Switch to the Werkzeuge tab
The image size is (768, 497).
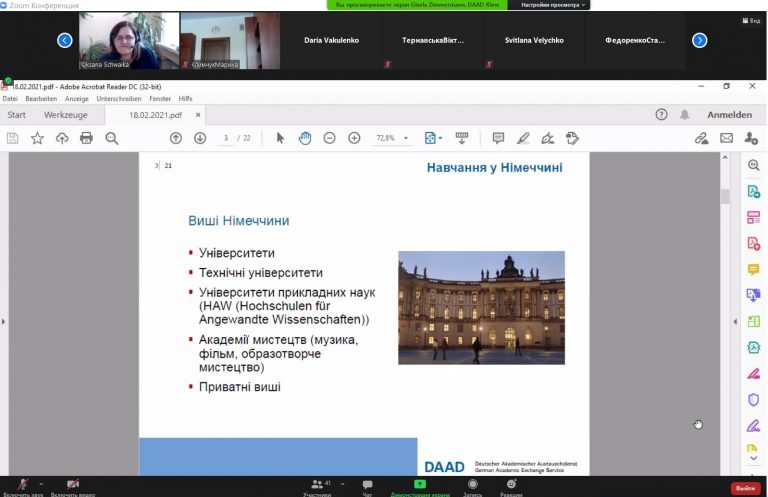65,114
